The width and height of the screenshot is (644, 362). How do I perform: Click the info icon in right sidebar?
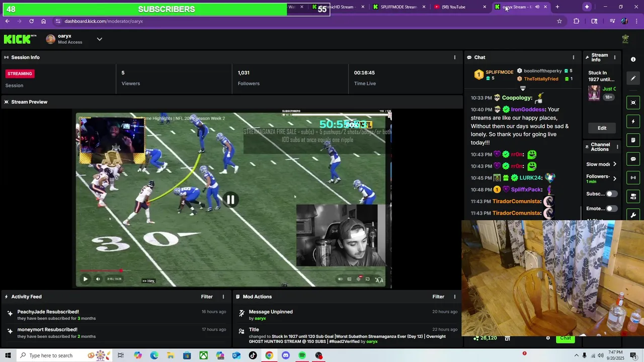(x=633, y=59)
